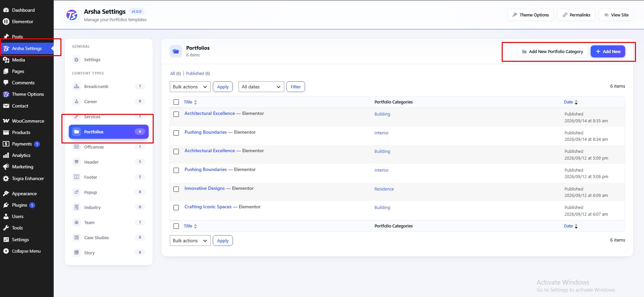Click the Career content type icon
This screenshot has height=297, width=644.
[x=77, y=101]
